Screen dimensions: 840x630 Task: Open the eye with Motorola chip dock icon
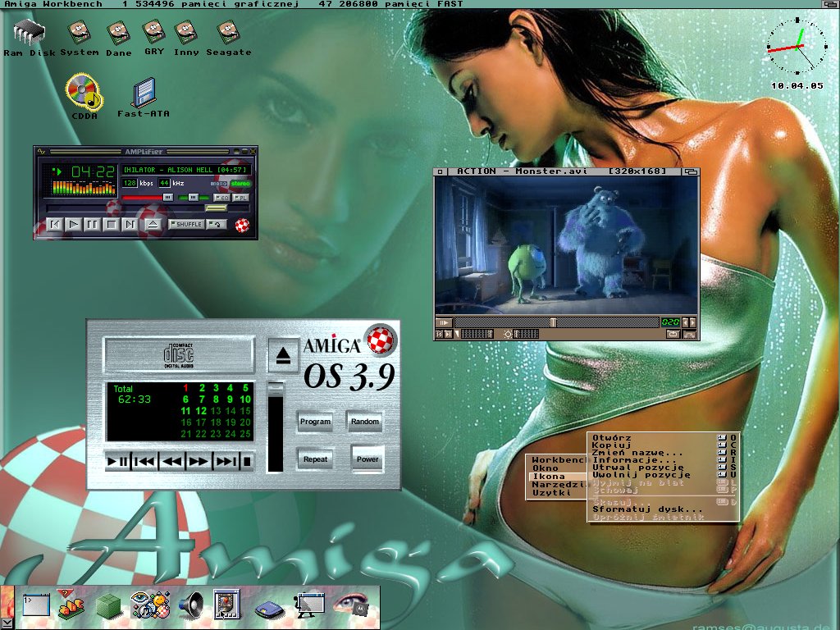(x=351, y=605)
